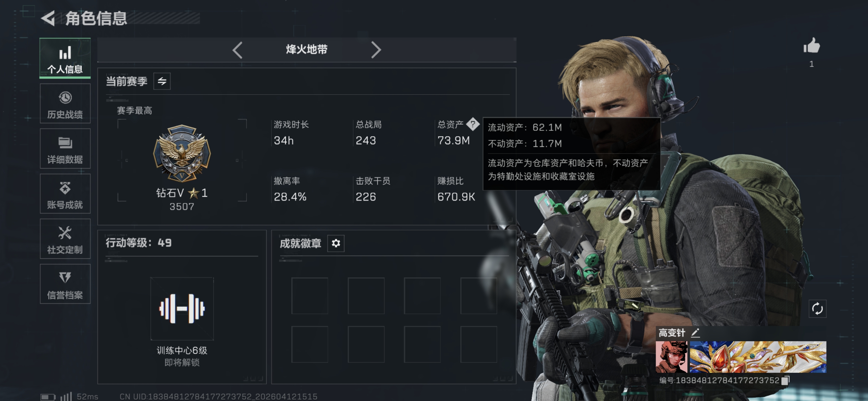Select the golden jewel banner card

coord(758,357)
